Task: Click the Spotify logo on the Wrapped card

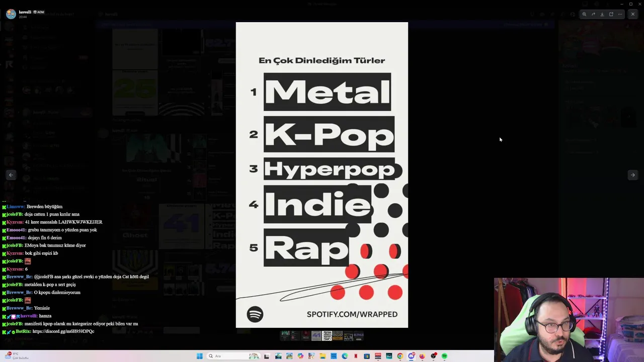Action: [x=255, y=314]
